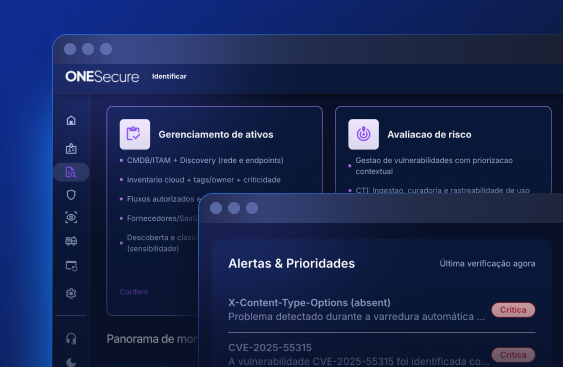The width and height of the screenshot is (563, 367).
Task: Open the monitor recovery sidebar icon
Action: 71,266
